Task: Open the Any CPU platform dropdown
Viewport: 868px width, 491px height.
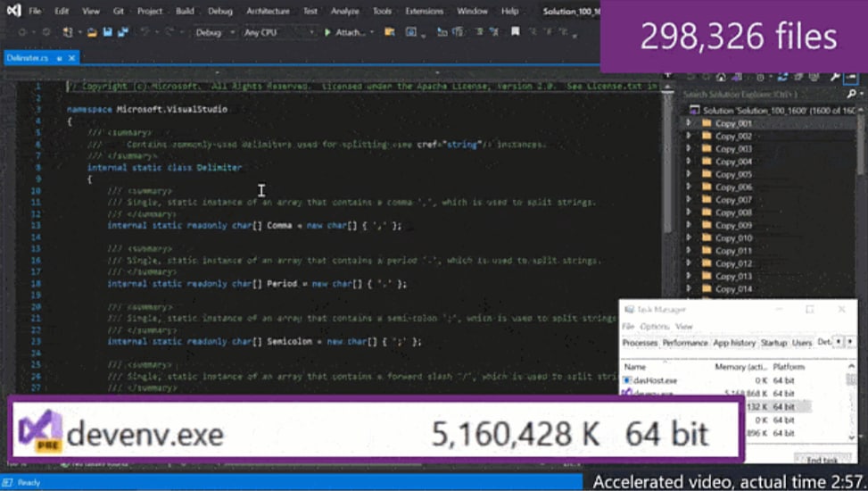Action: (279, 33)
